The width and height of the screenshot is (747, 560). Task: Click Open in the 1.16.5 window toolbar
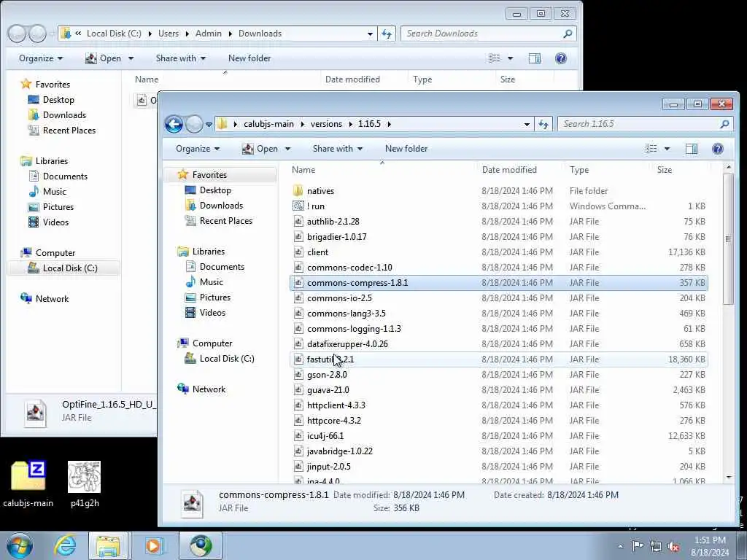[x=260, y=149]
